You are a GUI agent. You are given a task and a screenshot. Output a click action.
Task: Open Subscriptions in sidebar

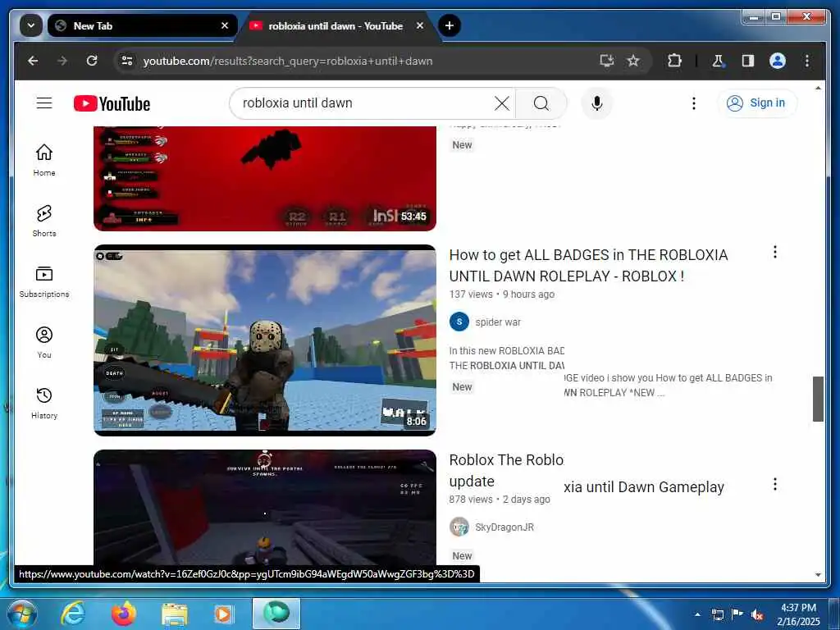tap(44, 281)
